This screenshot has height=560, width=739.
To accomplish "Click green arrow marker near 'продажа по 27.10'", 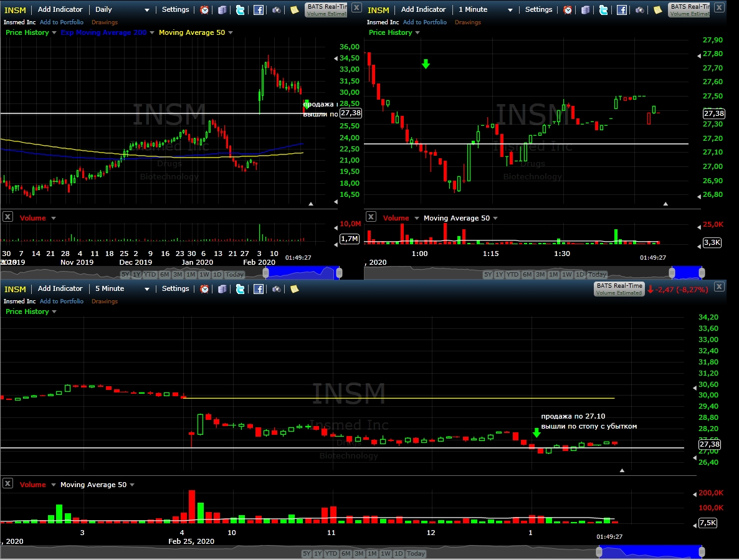I will 536,432.
